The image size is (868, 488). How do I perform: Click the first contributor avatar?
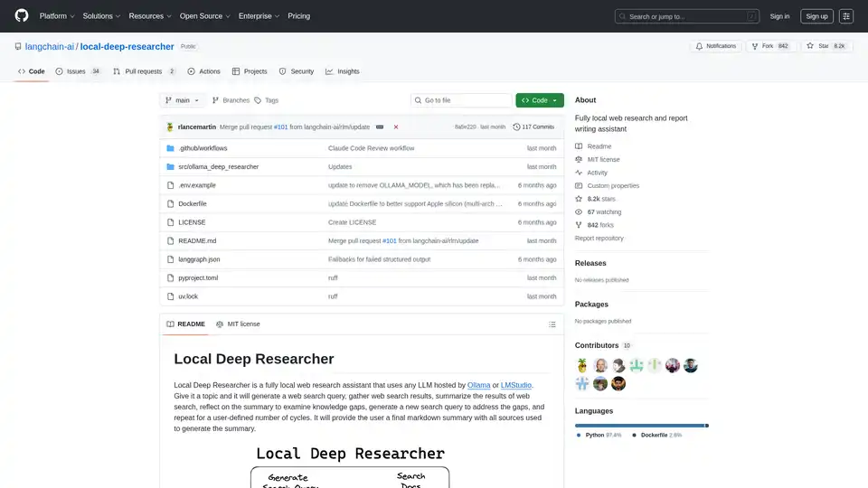point(583,365)
